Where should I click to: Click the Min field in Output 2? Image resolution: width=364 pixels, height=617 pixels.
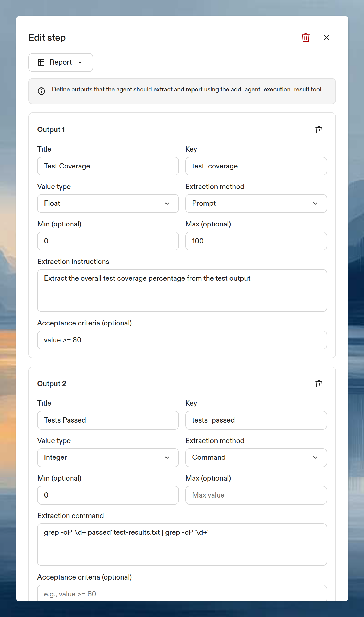(108, 495)
